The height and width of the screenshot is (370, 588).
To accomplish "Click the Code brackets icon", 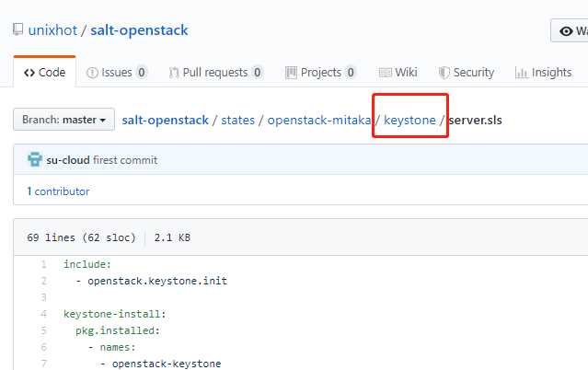I will click(x=29, y=73).
